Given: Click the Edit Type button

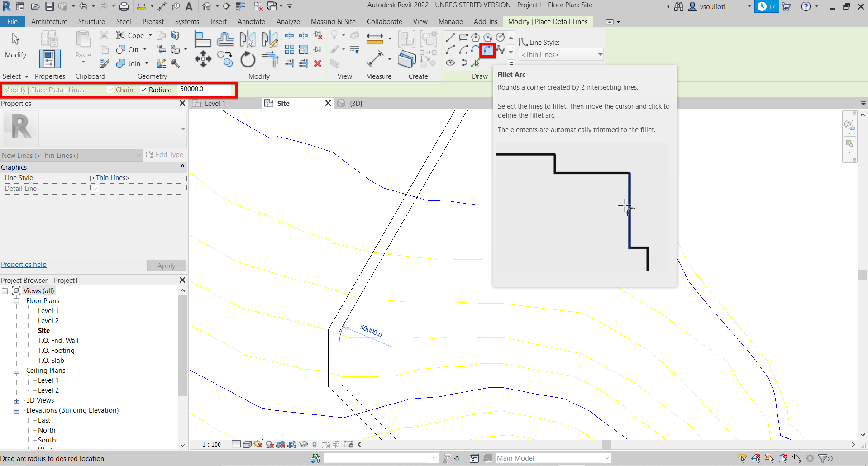Looking at the screenshot, I should coord(165,155).
